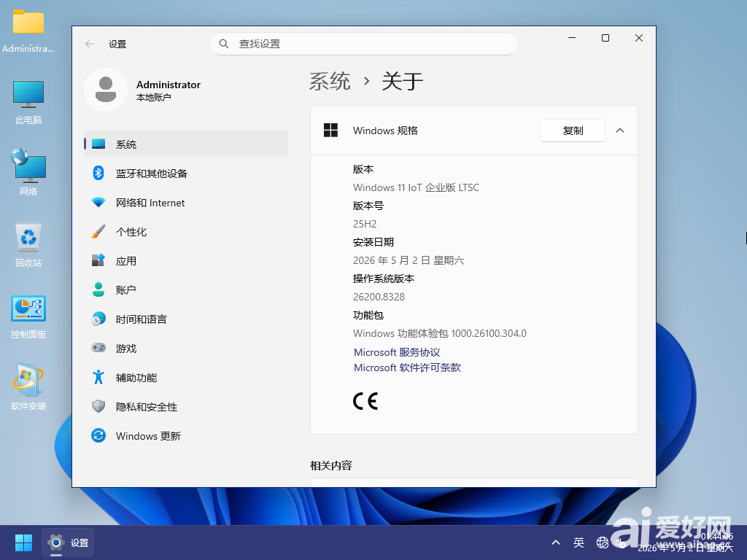Show hidden tray icons chevron
Viewport: 747px width, 560px height.
[x=555, y=542]
